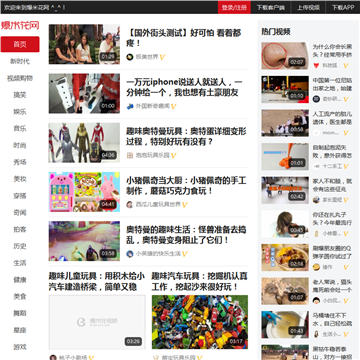Open 搞笑 category in sidebar
The width and height of the screenshot is (360, 360).
pyautogui.click(x=20, y=95)
